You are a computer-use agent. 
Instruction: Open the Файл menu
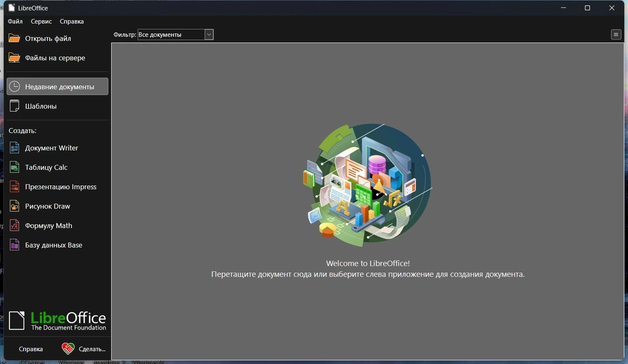(15, 21)
